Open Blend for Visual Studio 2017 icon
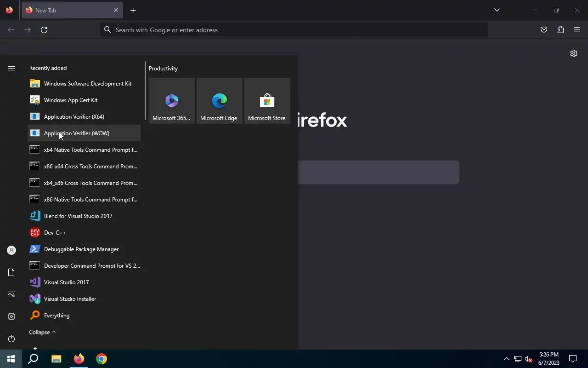The height and width of the screenshot is (368, 588). (35, 216)
